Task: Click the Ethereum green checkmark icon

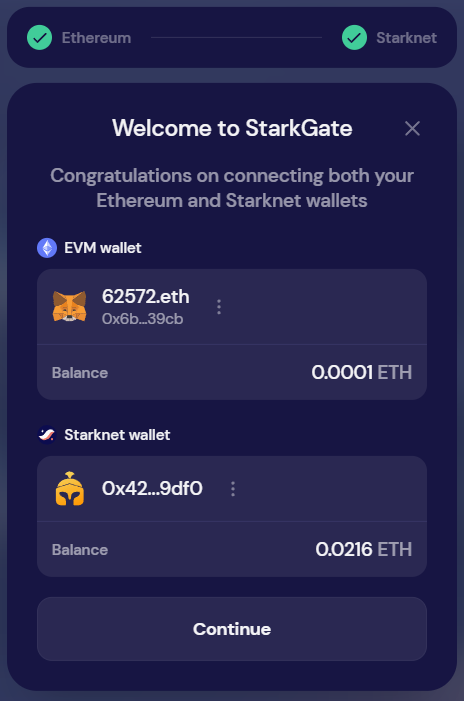Action: point(39,38)
